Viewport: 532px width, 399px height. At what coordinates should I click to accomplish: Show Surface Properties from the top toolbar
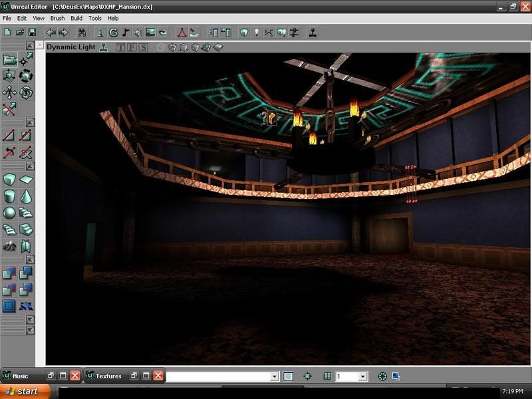(x=225, y=33)
